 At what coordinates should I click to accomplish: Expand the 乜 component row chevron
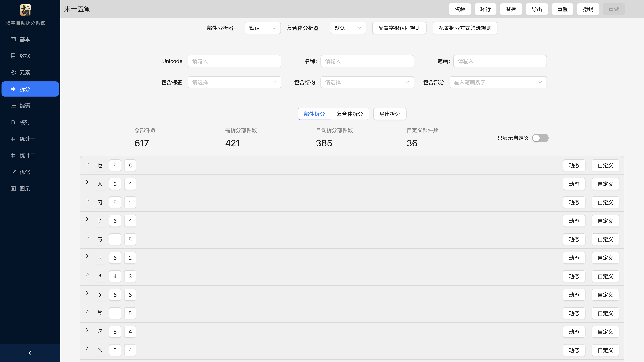[x=87, y=164]
